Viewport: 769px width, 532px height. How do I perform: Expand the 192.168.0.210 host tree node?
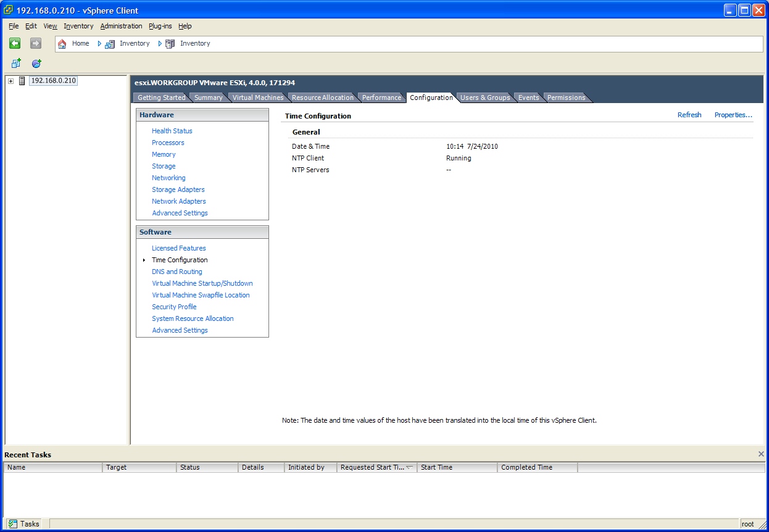(x=10, y=81)
